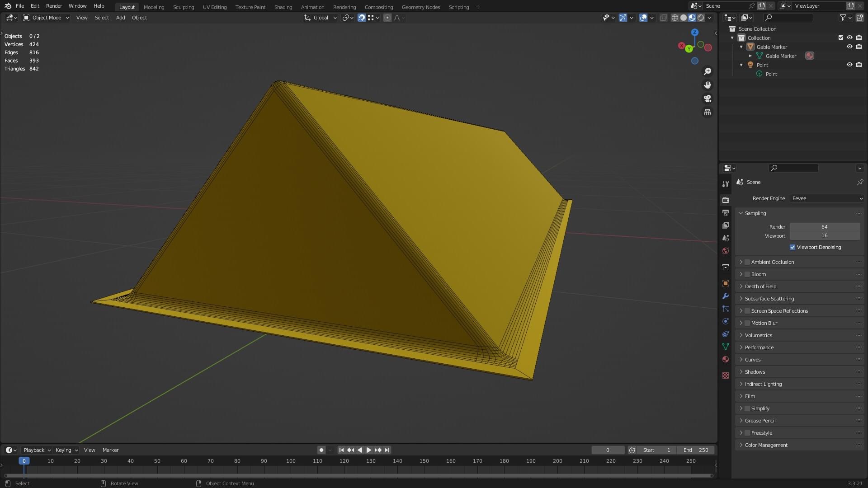Open Physics properties tab icon

pos(726,321)
